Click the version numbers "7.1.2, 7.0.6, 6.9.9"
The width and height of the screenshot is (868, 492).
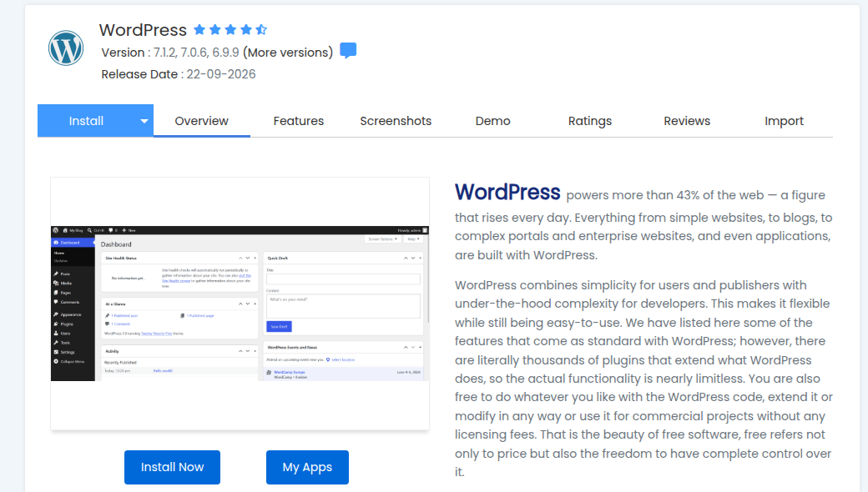(196, 53)
